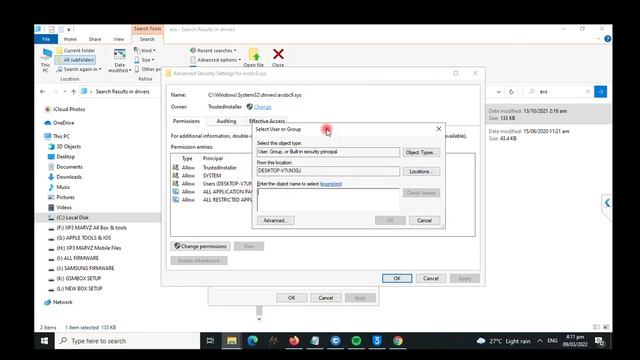Select This PC in navigation pane

tap(57, 136)
